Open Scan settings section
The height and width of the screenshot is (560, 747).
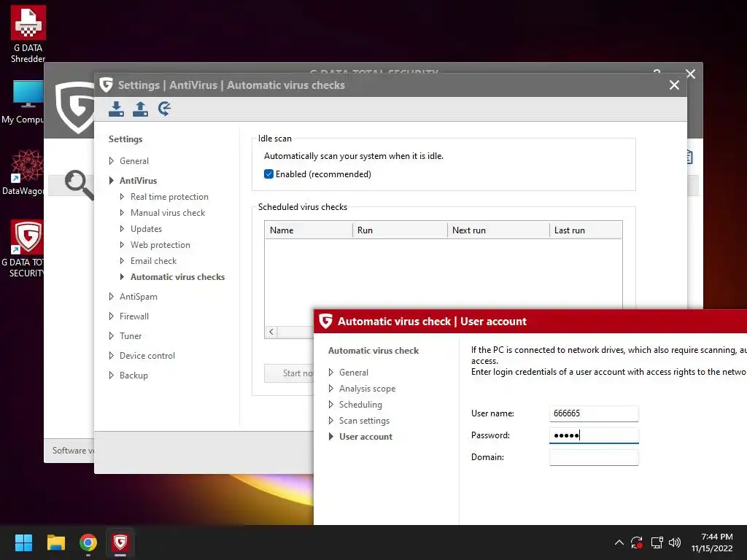pyautogui.click(x=364, y=421)
